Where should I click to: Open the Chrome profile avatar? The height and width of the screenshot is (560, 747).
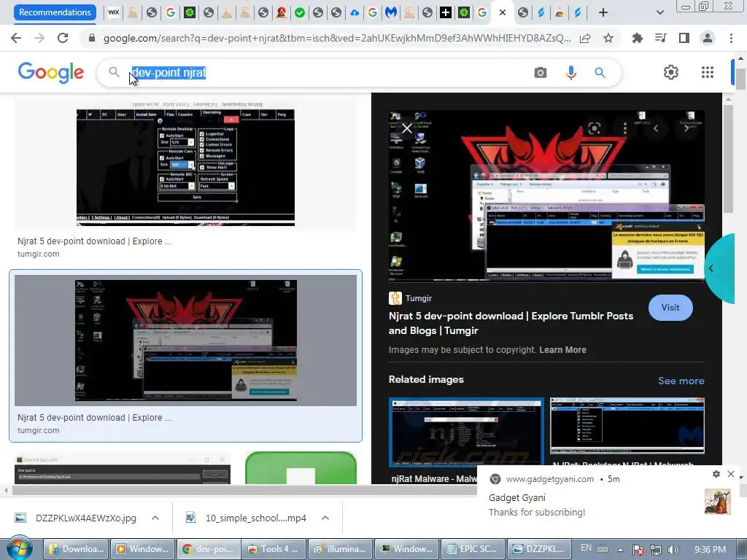tap(708, 38)
